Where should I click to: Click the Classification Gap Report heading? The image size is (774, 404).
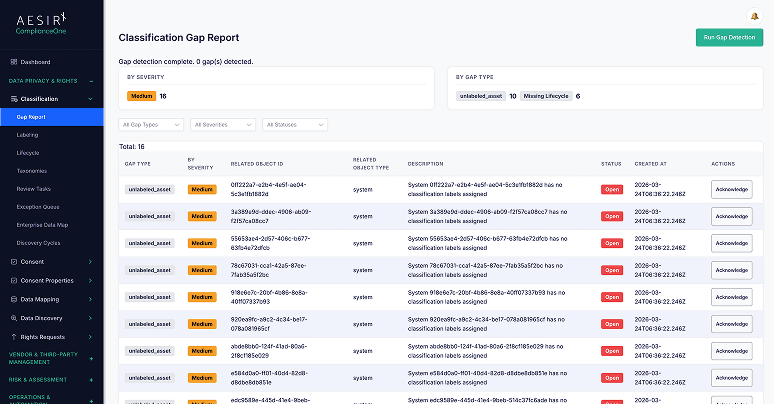pyautogui.click(x=179, y=38)
